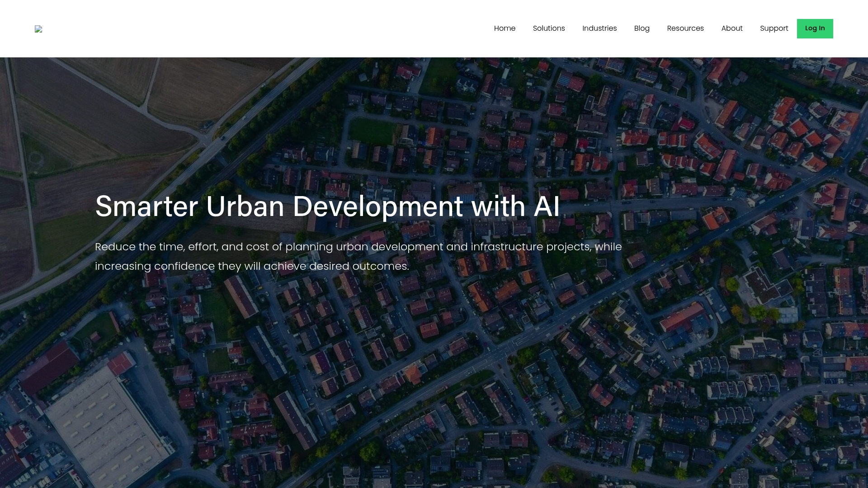The image size is (868, 488).
Task: Select the Home tab in the navbar
Action: 505,28
